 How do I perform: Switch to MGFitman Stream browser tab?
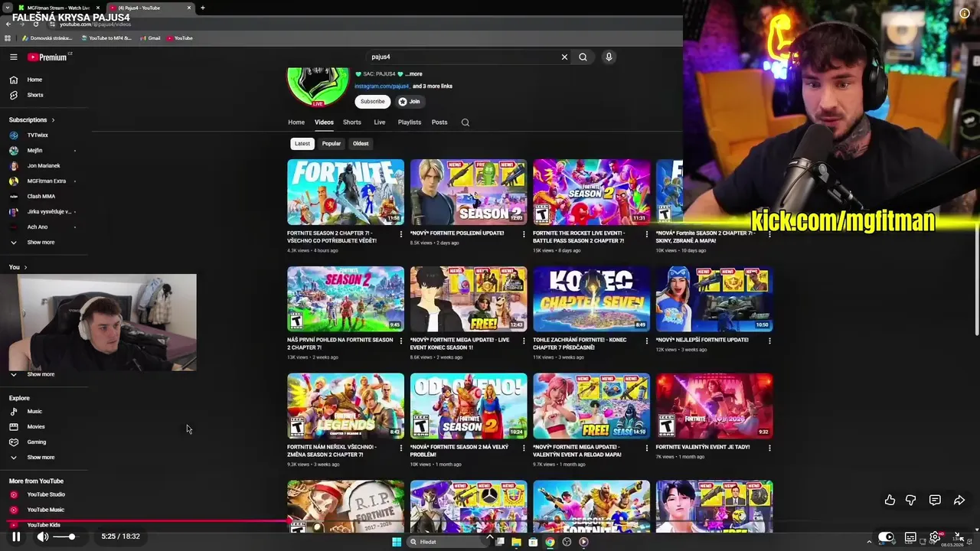[58, 8]
